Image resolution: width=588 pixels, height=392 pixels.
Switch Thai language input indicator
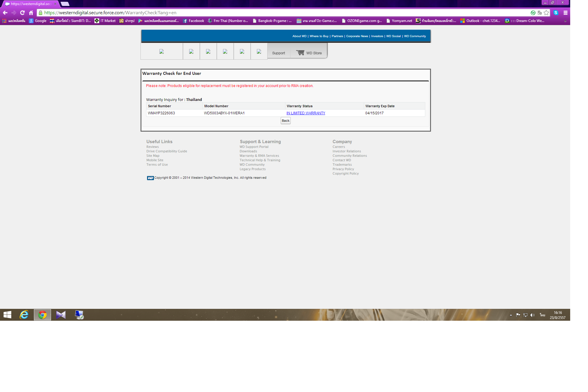point(543,315)
